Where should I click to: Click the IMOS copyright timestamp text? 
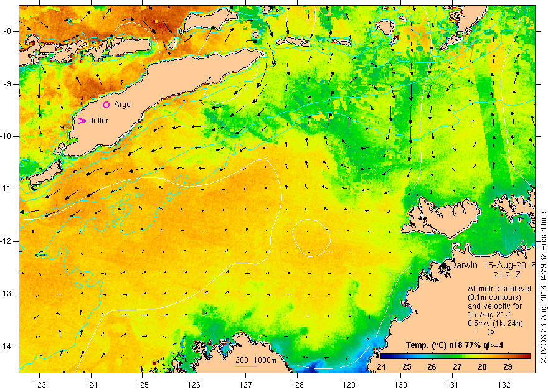point(544,287)
